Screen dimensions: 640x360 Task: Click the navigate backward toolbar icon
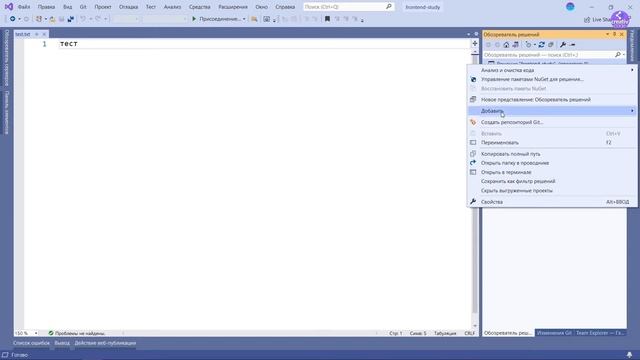point(12,19)
